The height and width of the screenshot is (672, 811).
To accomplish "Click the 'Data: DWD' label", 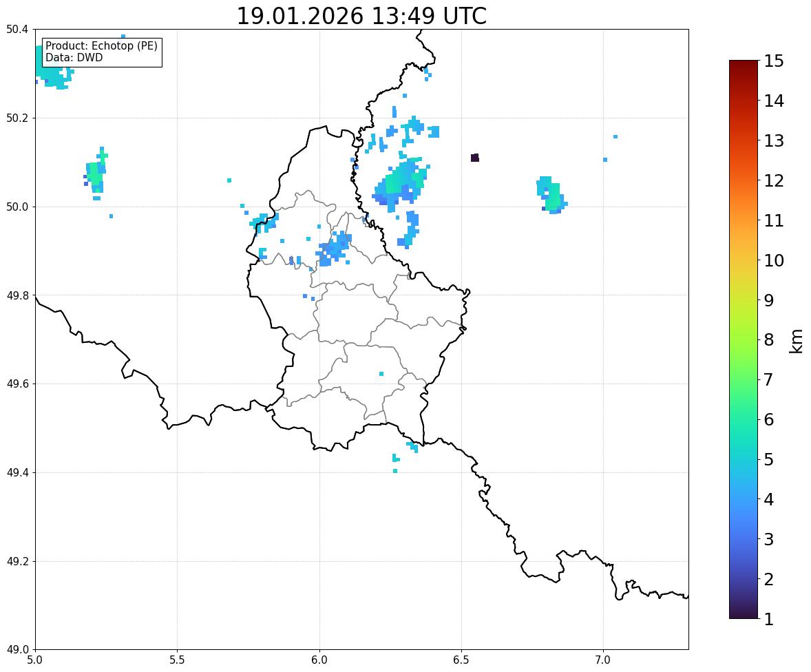I will tap(74, 57).
